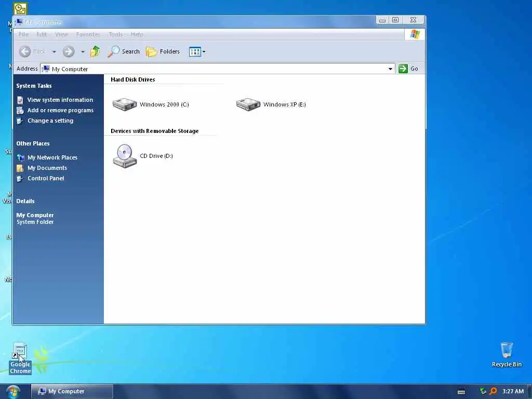Click the Hard Disk Drives group header
This screenshot has width=532, height=399.
click(x=132, y=79)
